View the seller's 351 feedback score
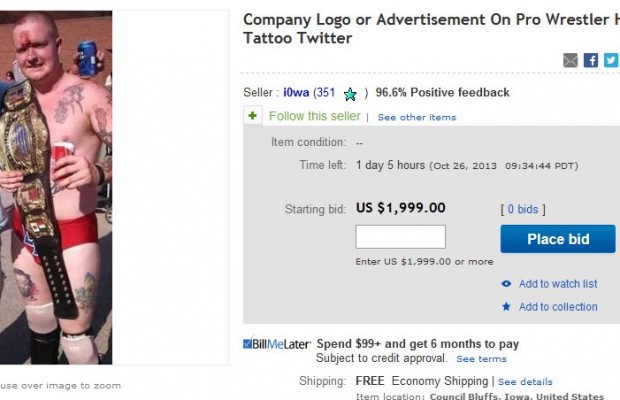 pyautogui.click(x=326, y=93)
